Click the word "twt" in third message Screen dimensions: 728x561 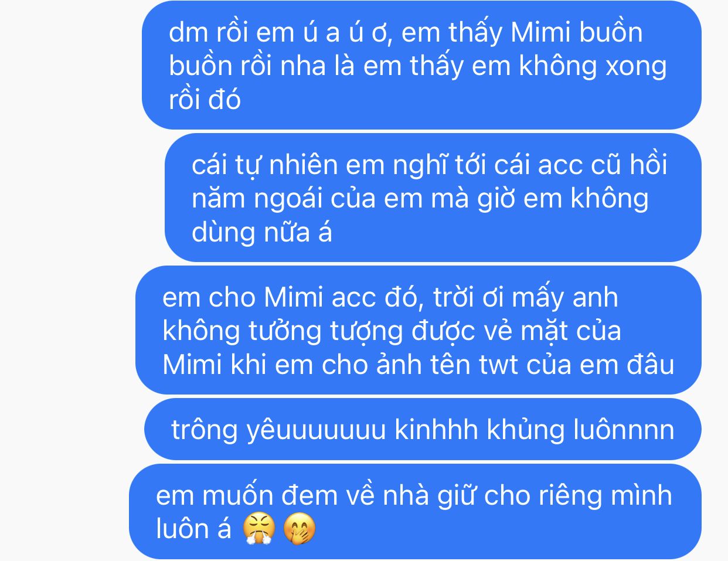pos(499,365)
